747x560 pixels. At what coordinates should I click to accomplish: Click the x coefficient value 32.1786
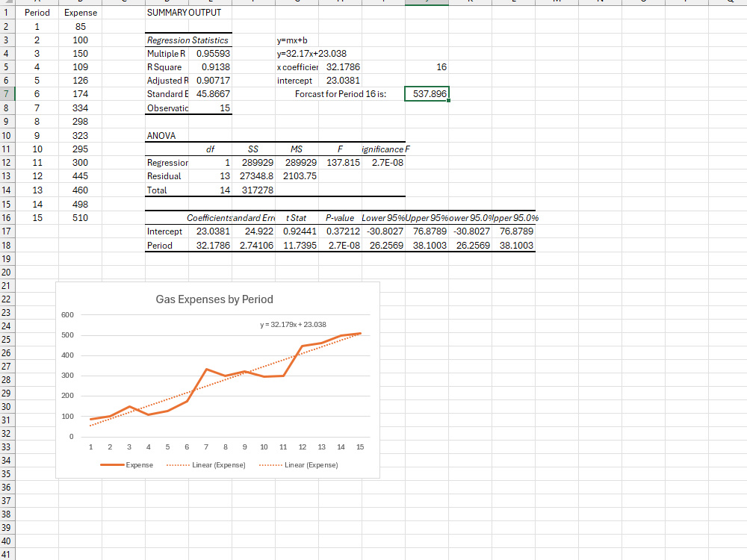340,66
